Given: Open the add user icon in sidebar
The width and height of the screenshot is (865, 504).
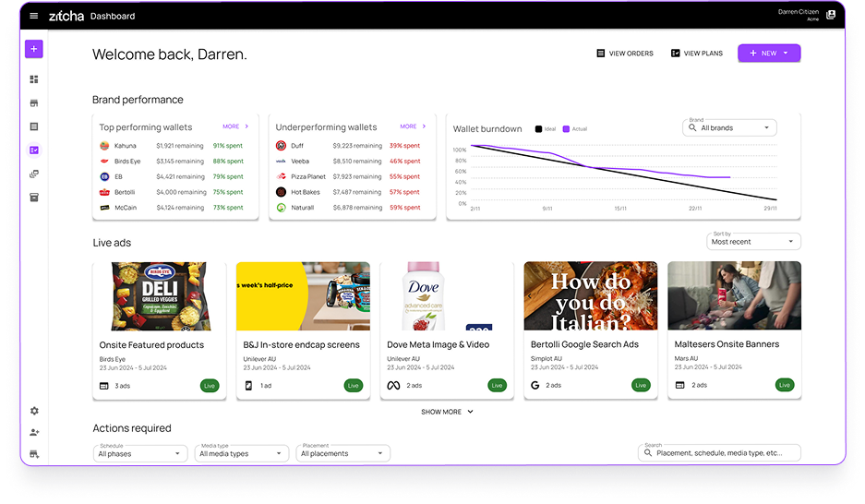Looking at the screenshot, I should tap(34, 432).
